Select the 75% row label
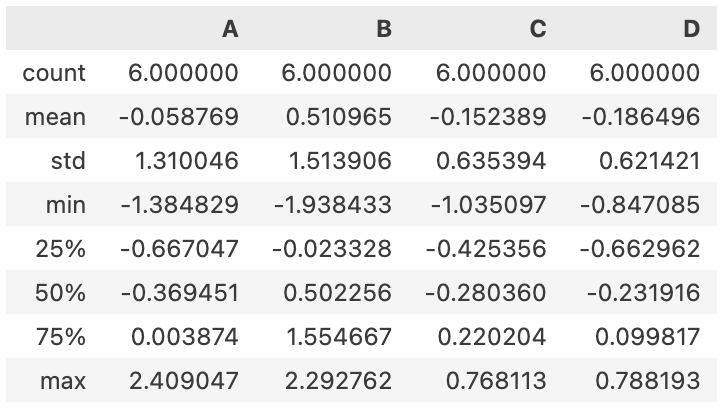The height and width of the screenshot is (408, 726). coord(61,337)
